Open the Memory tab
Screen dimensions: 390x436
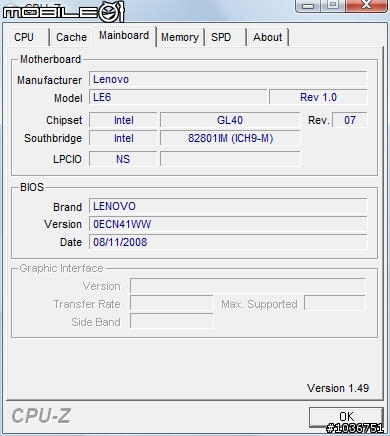pos(180,37)
